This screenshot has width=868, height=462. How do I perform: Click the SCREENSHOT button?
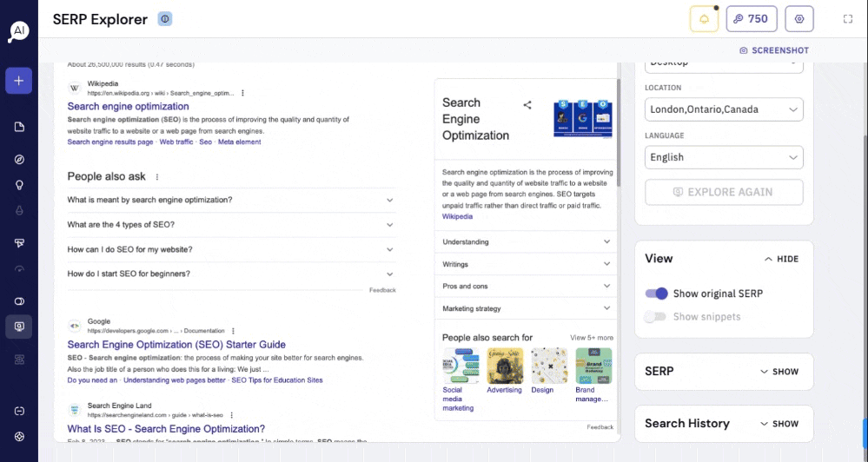[774, 50]
